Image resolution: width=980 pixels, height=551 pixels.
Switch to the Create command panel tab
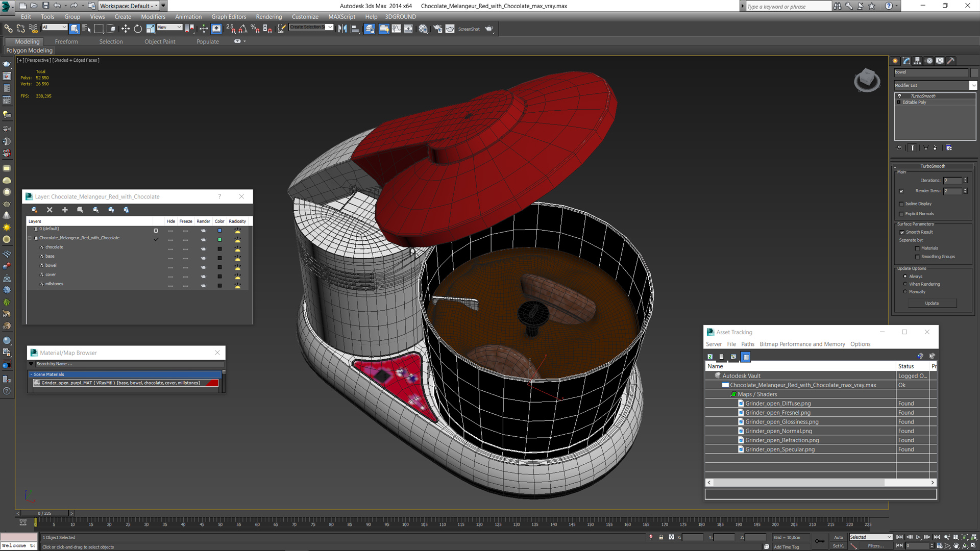pyautogui.click(x=895, y=61)
